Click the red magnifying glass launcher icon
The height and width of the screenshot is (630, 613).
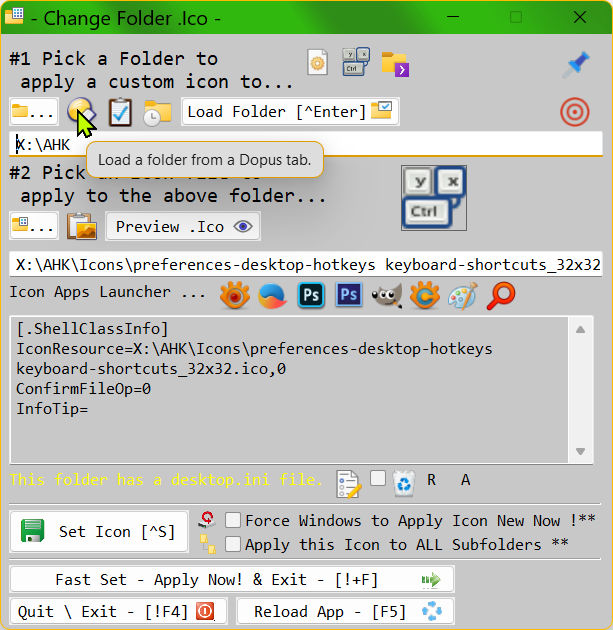coord(500,294)
